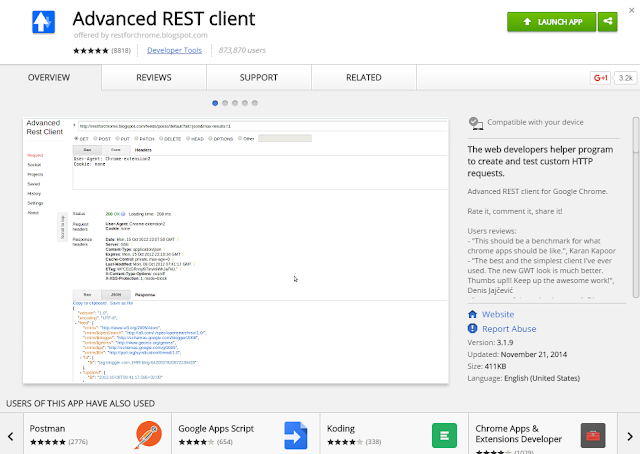Open the Chrome Apps & Extensions Developer icon
The width and height of the screenshot is (640, 454).
point(592,435)
